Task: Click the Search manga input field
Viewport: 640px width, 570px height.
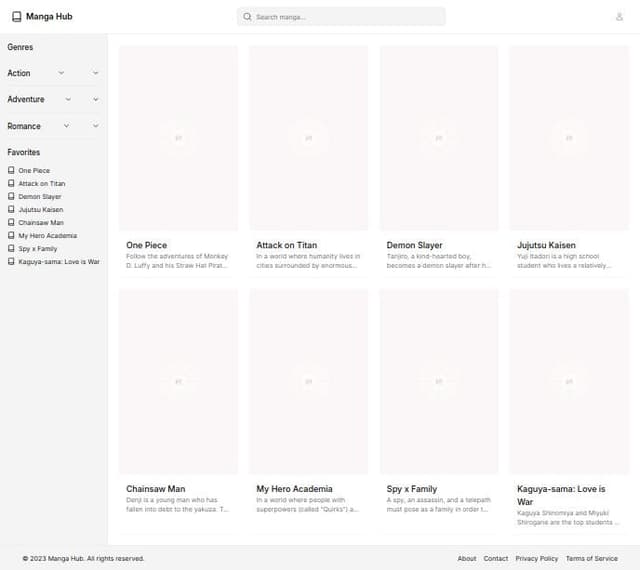Action: tap(341, 17)
